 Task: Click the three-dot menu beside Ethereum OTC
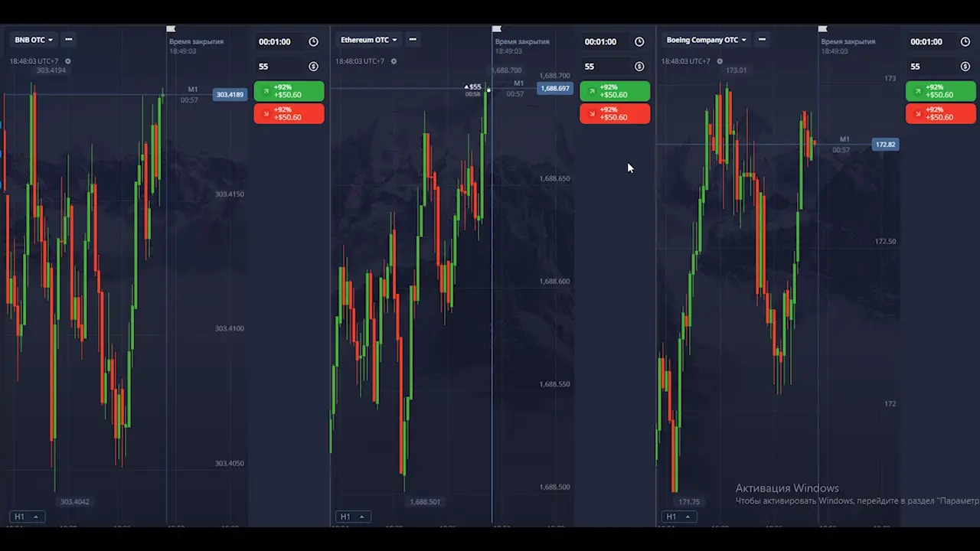coord(413,40)
